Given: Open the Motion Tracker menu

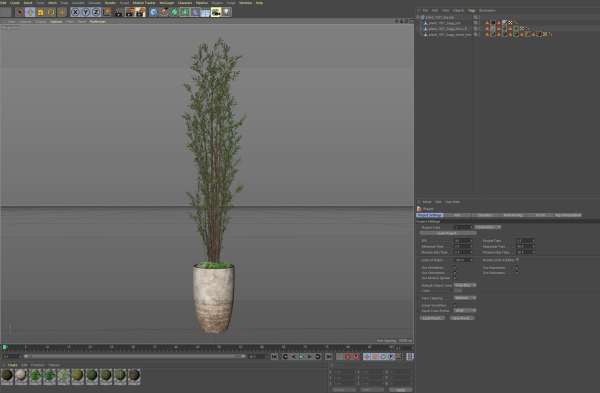Looking at the screenshot, I should coord(144,3).
